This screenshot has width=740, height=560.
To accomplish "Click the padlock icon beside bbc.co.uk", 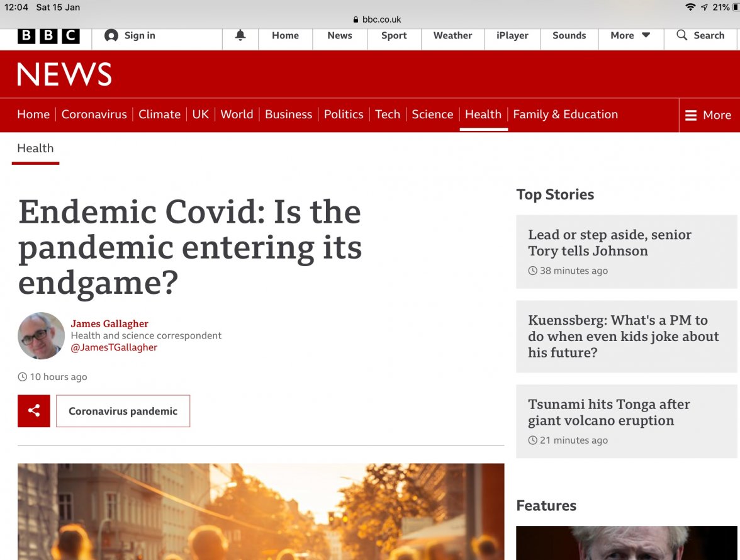I will click(356, 20).
